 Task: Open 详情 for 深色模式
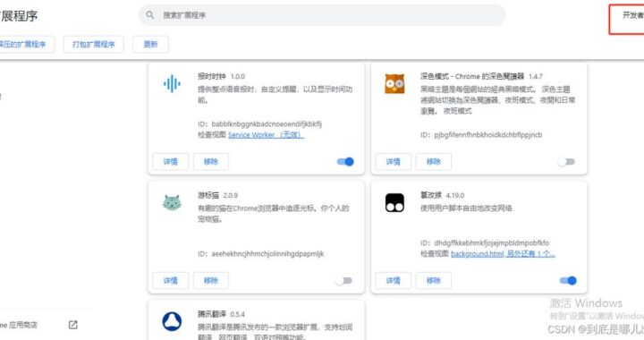pos(393,162)
